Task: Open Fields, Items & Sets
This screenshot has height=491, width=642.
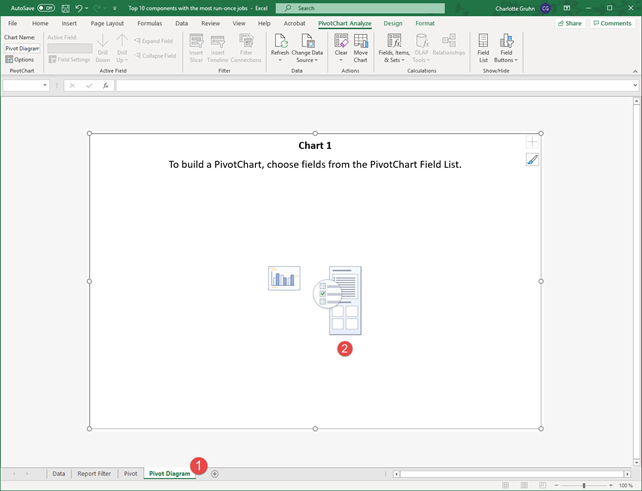Action: click(x=394, y=48)
